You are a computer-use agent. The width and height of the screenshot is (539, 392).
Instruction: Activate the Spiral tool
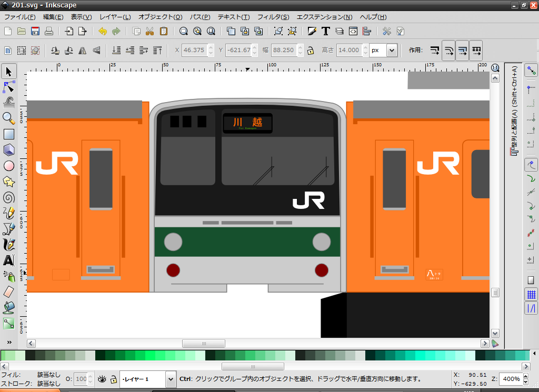[x=9, y=197]
